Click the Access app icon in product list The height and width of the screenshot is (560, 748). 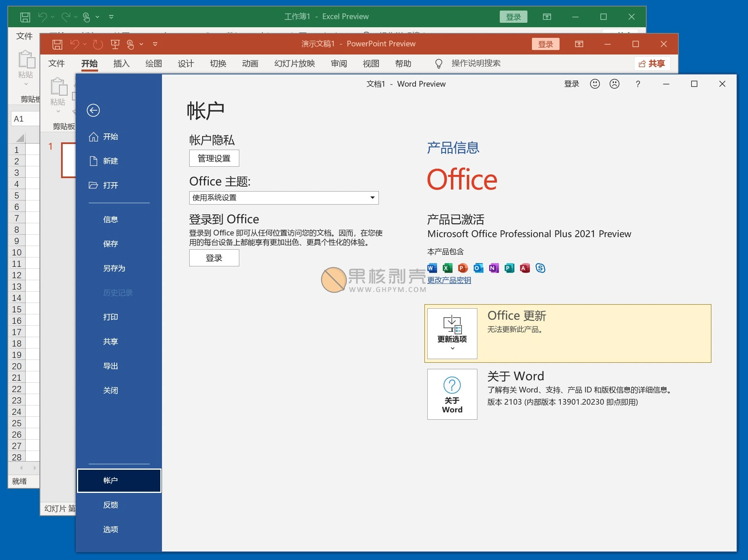tap(525, 268)
